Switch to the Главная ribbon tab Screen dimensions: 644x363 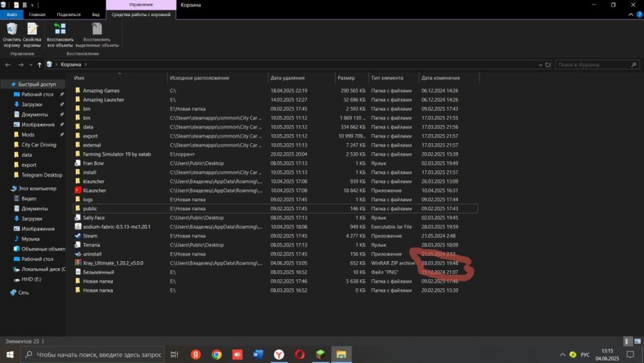coord(37,14)
